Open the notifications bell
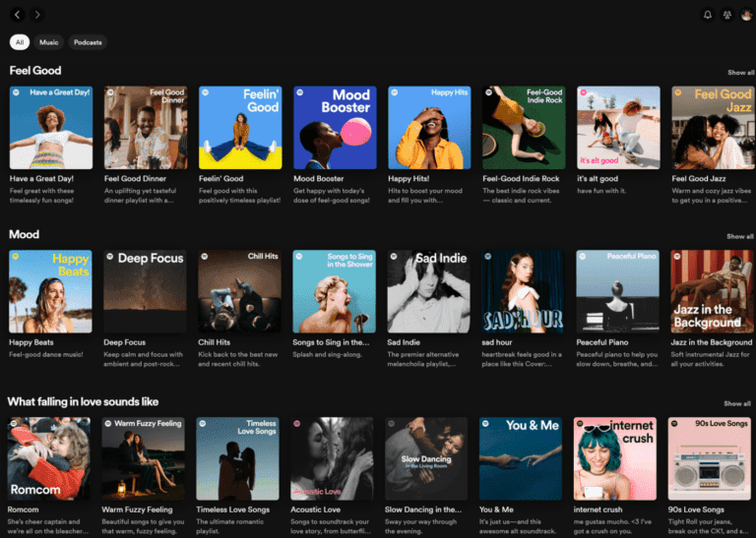Screen dimensions: 756x538 [x=708, y=15]
